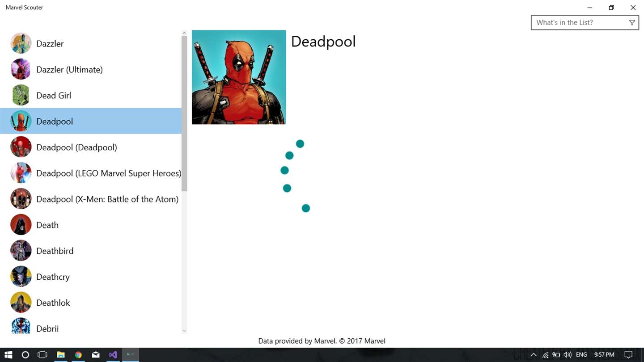The width and height of the screenshot is (644, 362).
Task: Minimize the Marvel Scouter window
Action: click(x=590, y=8)
